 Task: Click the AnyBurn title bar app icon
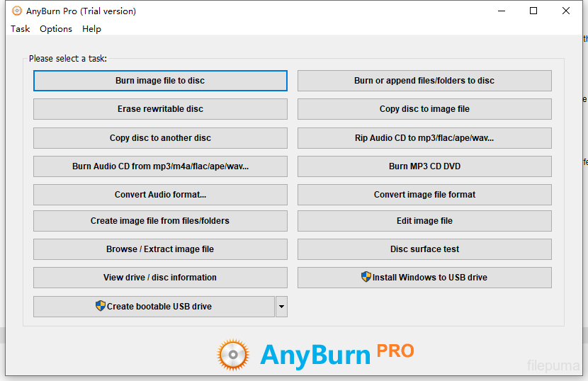[x=17, y=11]
